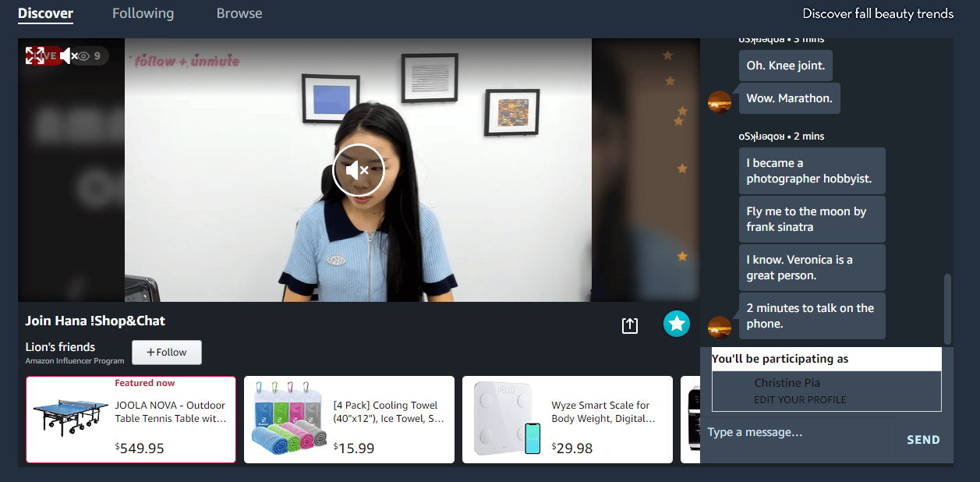Viewport: 980px width, 482px height.
Task: Open the share icon below the video
Action: pos(630,326)
